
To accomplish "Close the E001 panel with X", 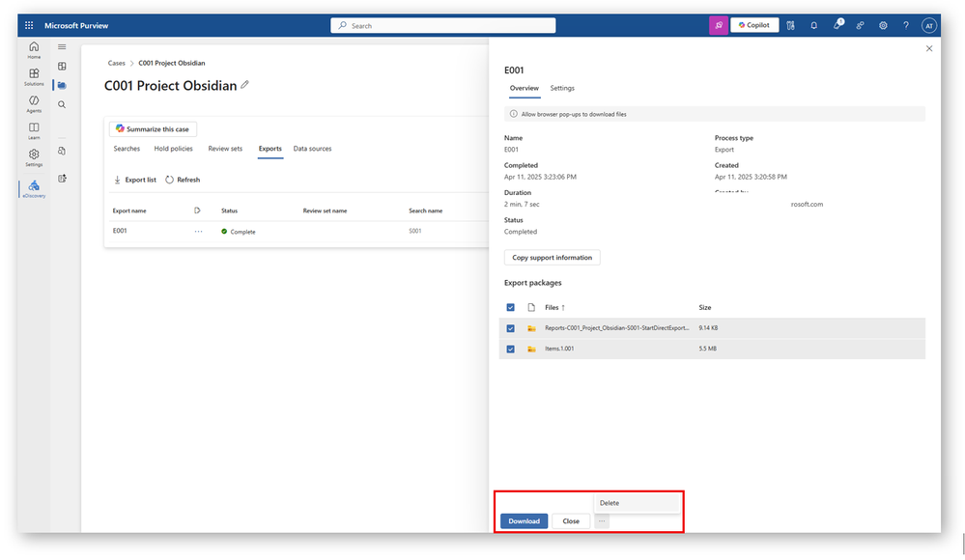I will [x=929, y=48].
